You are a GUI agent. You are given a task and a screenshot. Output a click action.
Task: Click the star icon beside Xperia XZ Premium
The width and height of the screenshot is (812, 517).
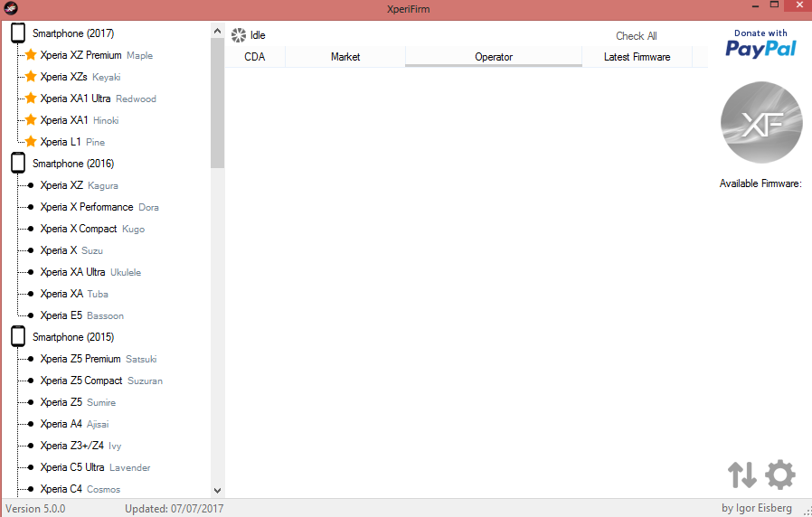(31, 55)
